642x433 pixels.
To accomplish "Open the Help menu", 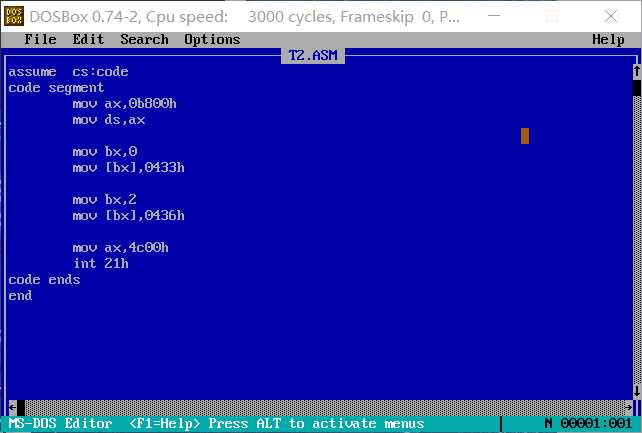I will pos(608,40).
